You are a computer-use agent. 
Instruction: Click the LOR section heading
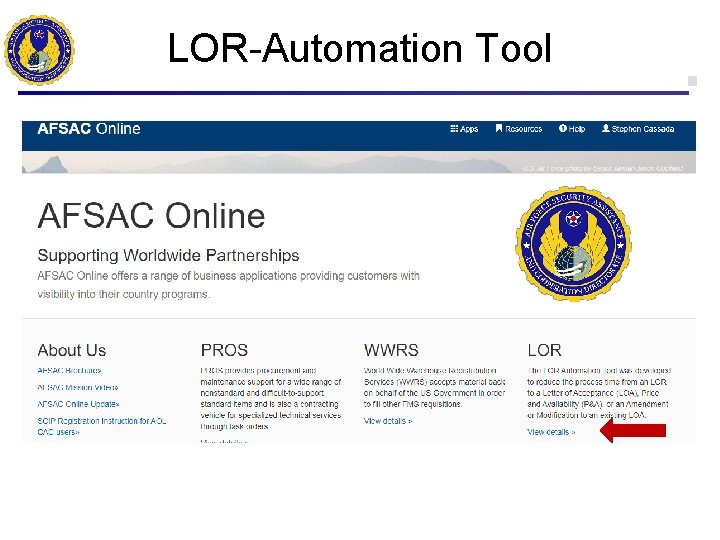544,350
